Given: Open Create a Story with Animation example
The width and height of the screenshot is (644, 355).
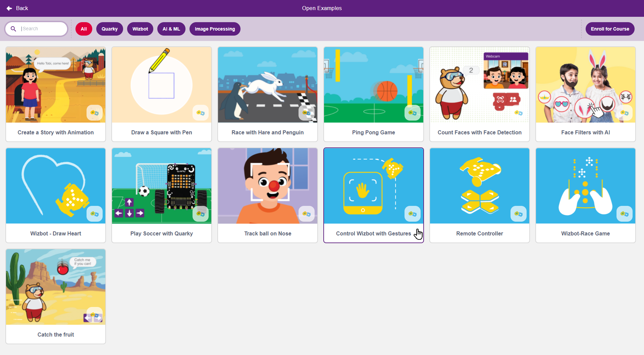Looking at the screenshot, I should pos(56,94).
